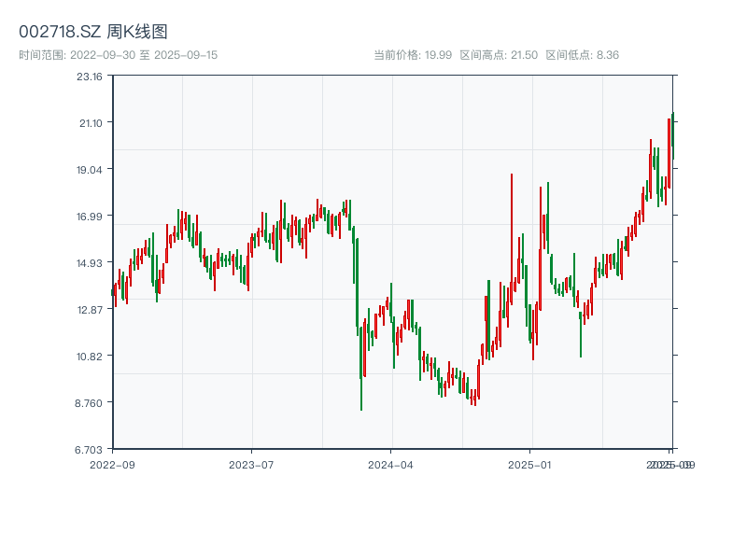Click the 6.703 y-axis price label
Screen dimensions: 747x560
pyautogui.click(x=90, y=449)
